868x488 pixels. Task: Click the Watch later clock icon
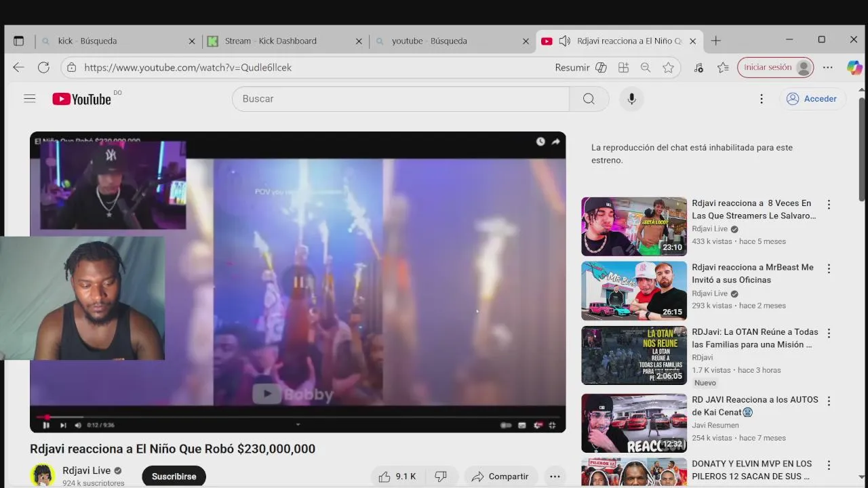point(540,142)
